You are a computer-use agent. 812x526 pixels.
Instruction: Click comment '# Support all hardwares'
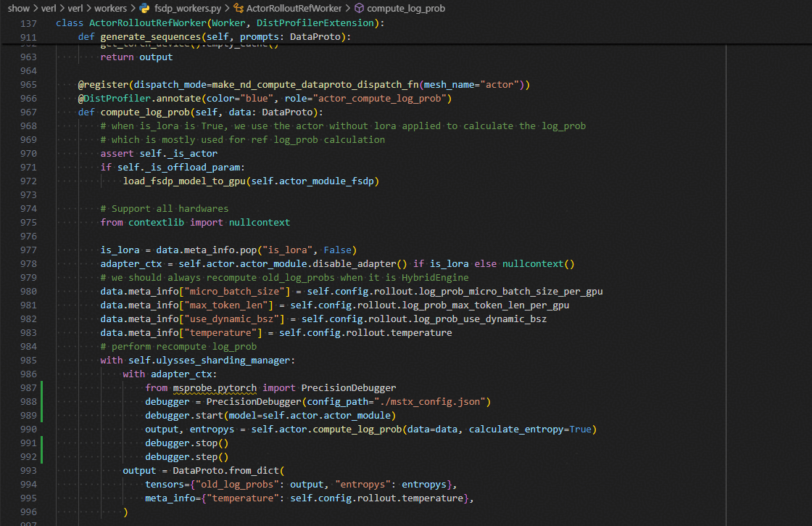[x=165, y=209]
